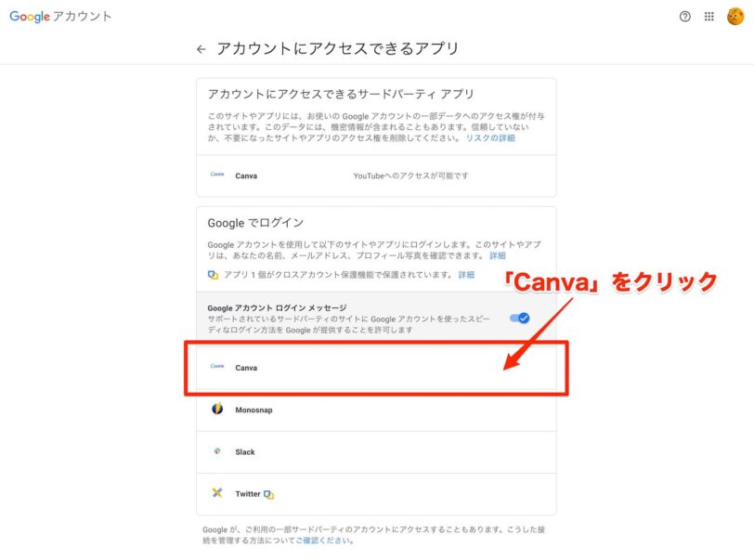The width and height of the screenshot is (754, 560).
Task: Click the Google でログイン heading
Action: click(255, 223)
